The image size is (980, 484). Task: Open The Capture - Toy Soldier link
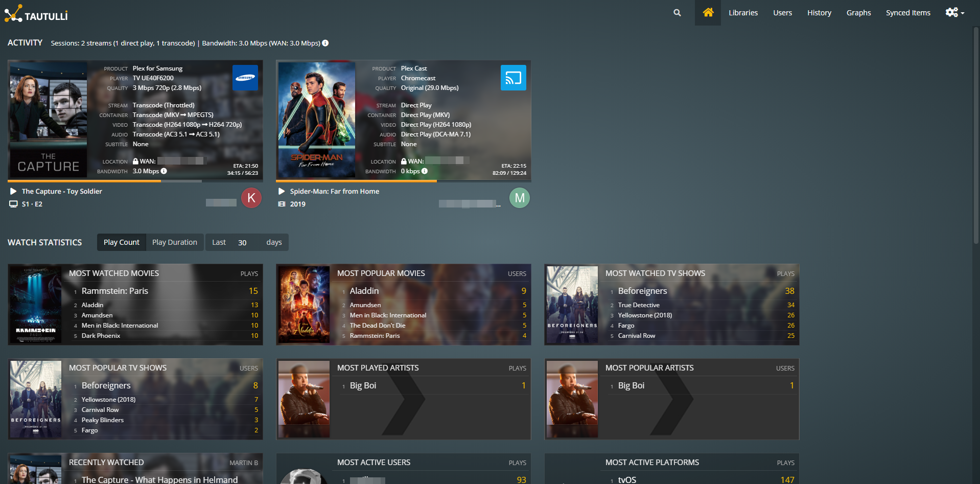click(x=62, y=191)
